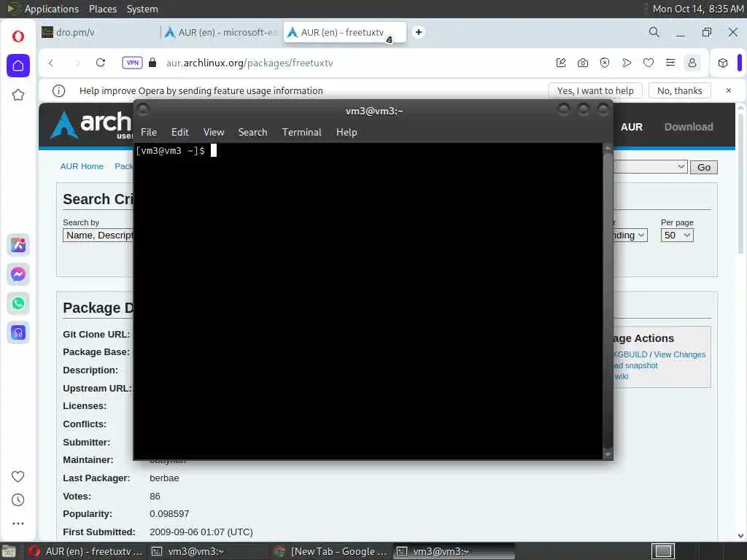Open extensions cube icon
Image resolution: width=747 pixels, height=560 pixels.
tap(723, 63)
